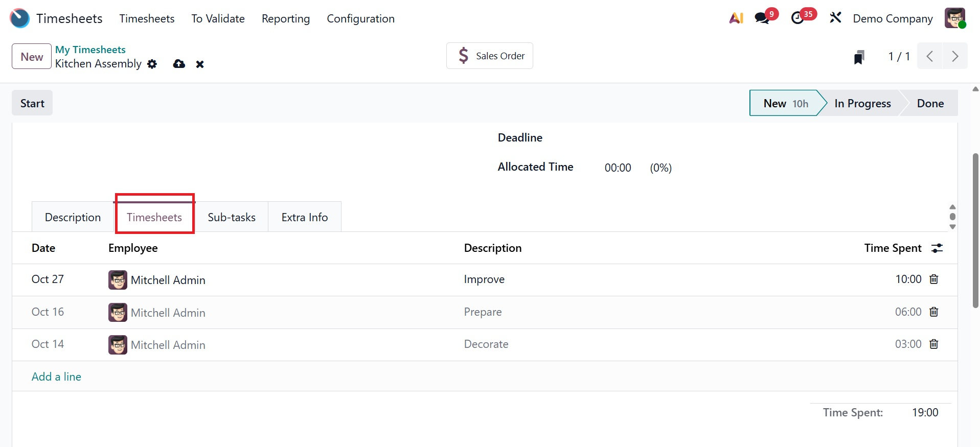The width and height of the screenshot is (980, 447).
Task: Delete the Oct 27 Improve timesheet line
Action: click(x=934, y=279)
